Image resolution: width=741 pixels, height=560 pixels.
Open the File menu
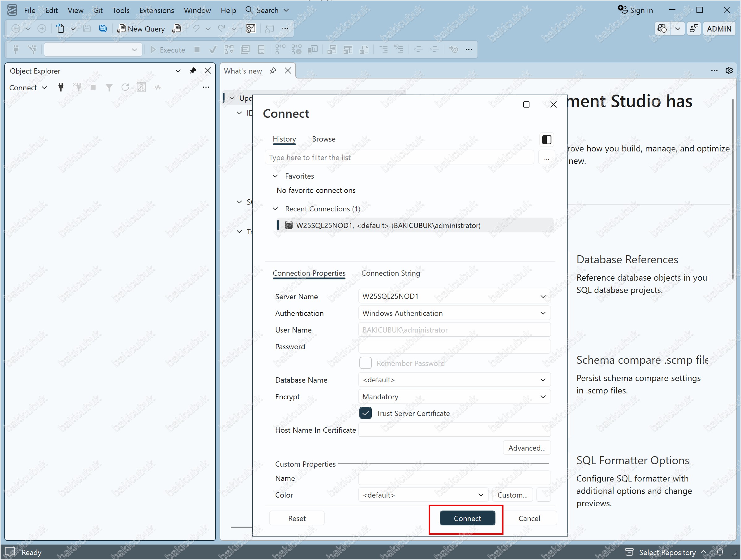pos(30,11)
